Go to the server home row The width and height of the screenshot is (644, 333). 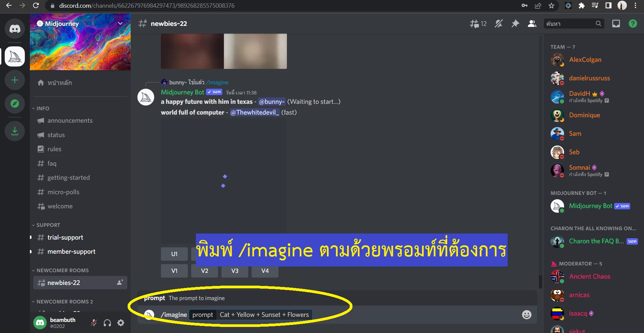(x=80, y=83)
